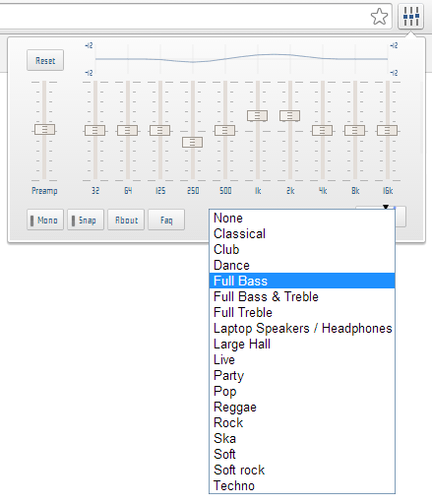
Task: Choose the Dance preset
Action: tap(302, 265)
